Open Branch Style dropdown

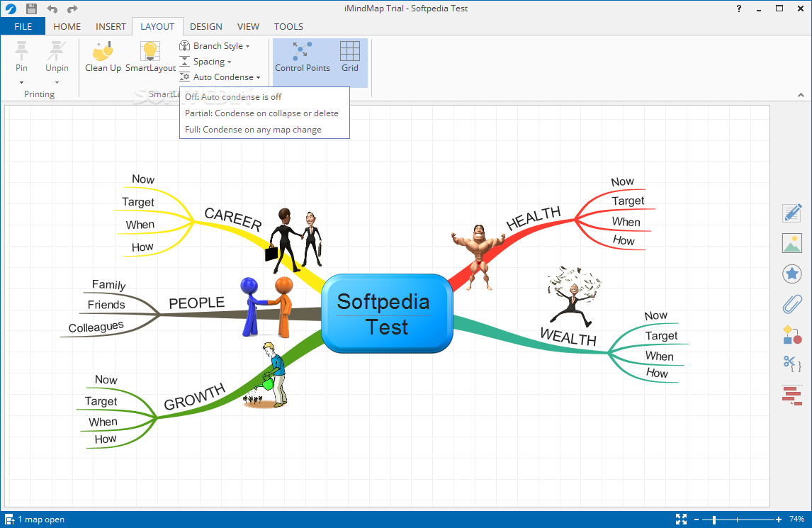coord(215,45)
